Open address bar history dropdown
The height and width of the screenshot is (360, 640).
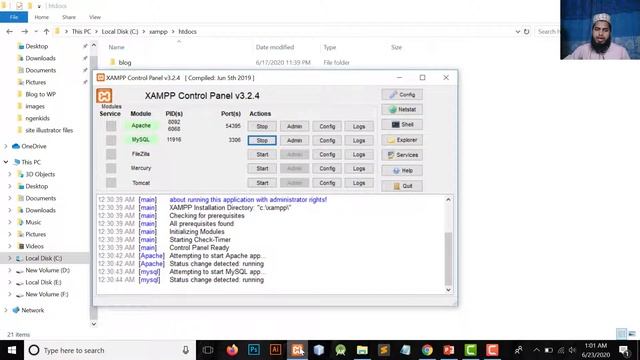[x=518, y=31]
